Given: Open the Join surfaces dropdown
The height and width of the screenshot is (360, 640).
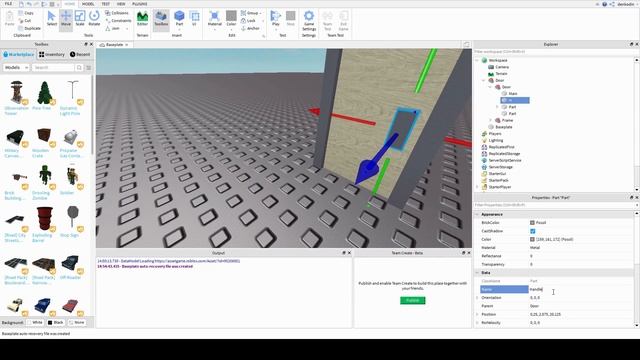Looking at the screenshot, I should [127, 29].
